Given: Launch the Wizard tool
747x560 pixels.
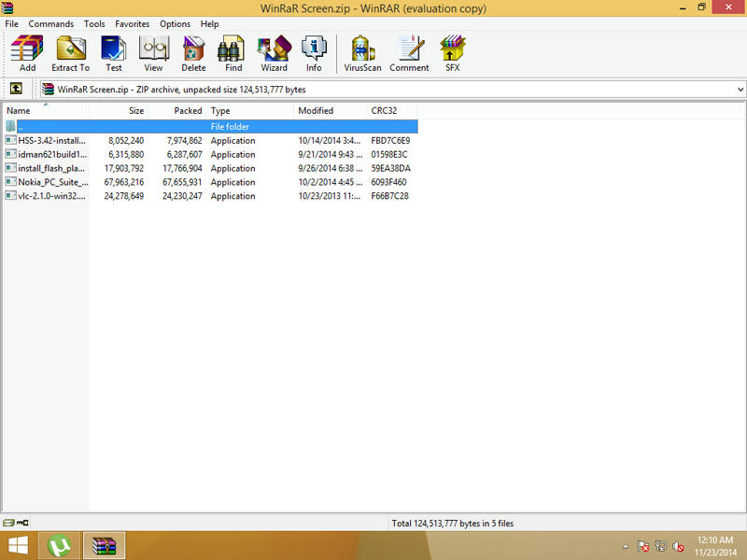Looking at the screenshot, I should [274, 53].
